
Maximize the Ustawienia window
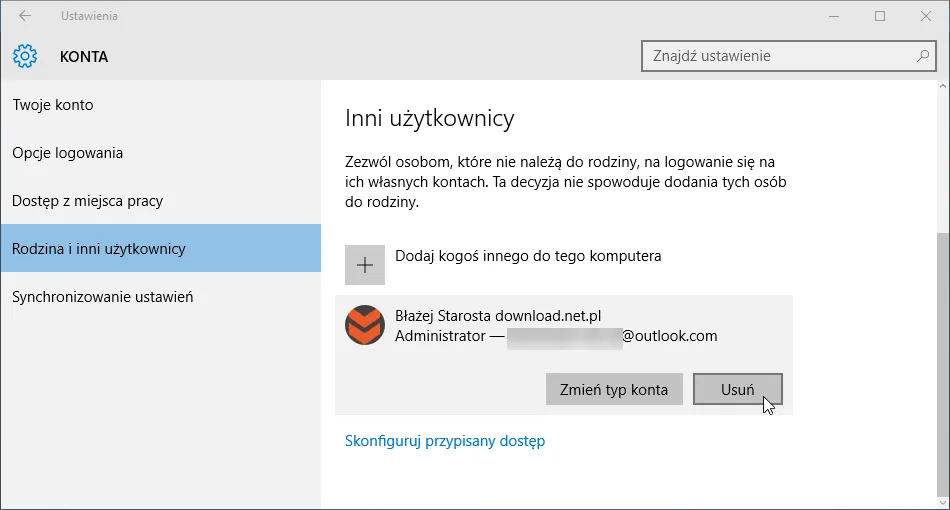pyautogui.click(x=880, y=16)
